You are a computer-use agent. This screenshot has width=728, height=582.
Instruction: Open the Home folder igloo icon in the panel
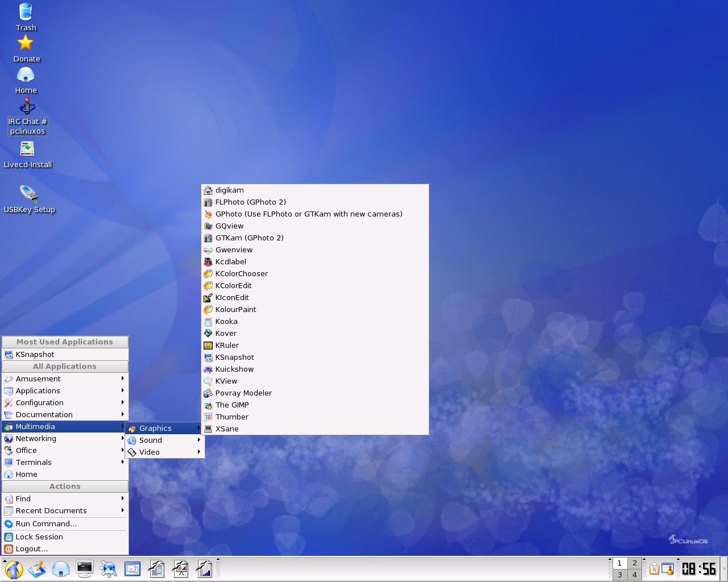point(61,569)
